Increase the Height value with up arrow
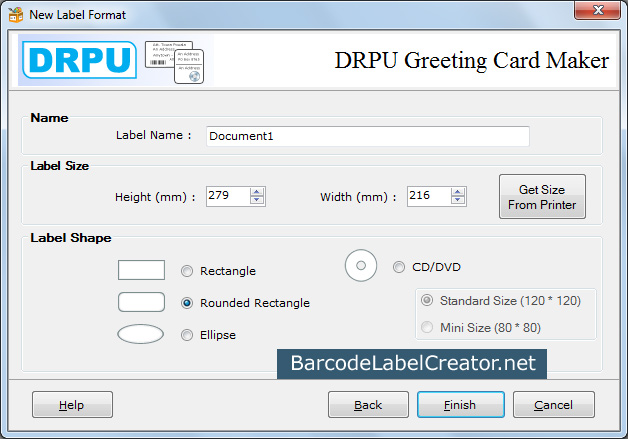The height and width of the screenshot is (439, 628). pyautogui.click(x=257, y=192)
